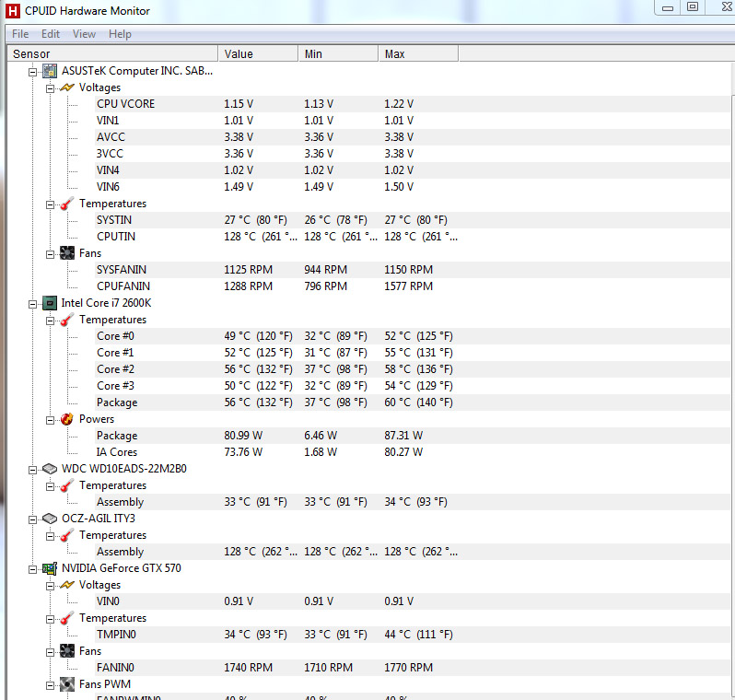735x700 pixels.
Task: Select the CPUTIN temperature row
Action: pyautogui.click(x=413, y=237)
